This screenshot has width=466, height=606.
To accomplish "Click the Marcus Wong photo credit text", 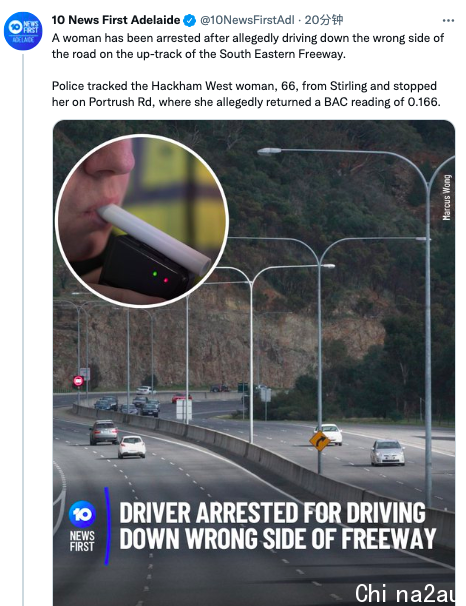I will [447, 197].
